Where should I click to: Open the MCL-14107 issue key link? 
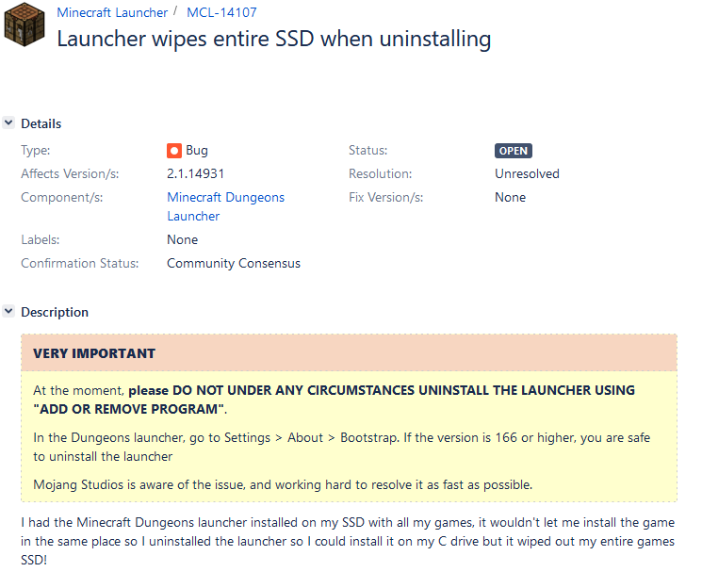pyautogui.click(x=221, y=12)
